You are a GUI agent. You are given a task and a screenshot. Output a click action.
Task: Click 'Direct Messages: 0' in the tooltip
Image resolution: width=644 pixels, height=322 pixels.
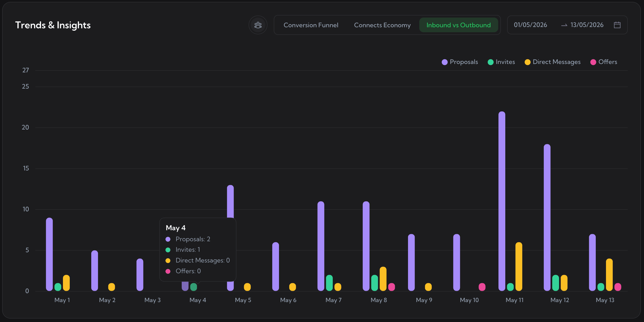(203, 260)
